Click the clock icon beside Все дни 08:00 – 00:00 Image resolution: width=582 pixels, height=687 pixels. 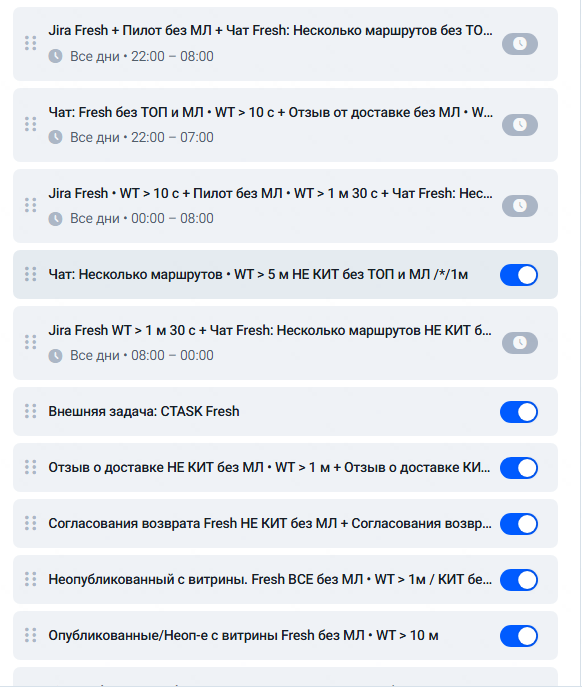coord(55,355)
